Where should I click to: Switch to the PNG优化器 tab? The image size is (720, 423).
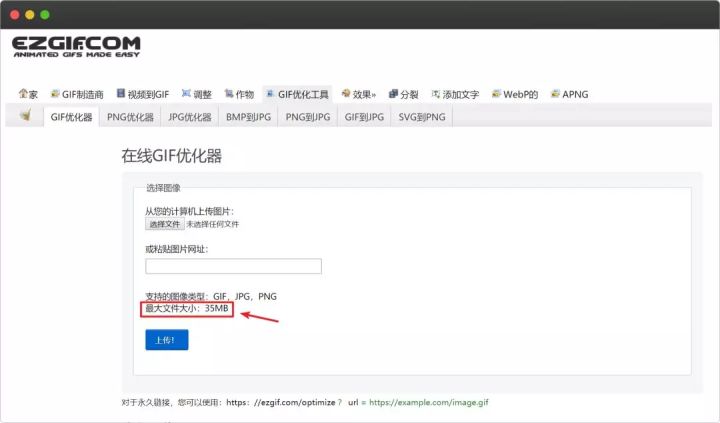tap(130, 117)
